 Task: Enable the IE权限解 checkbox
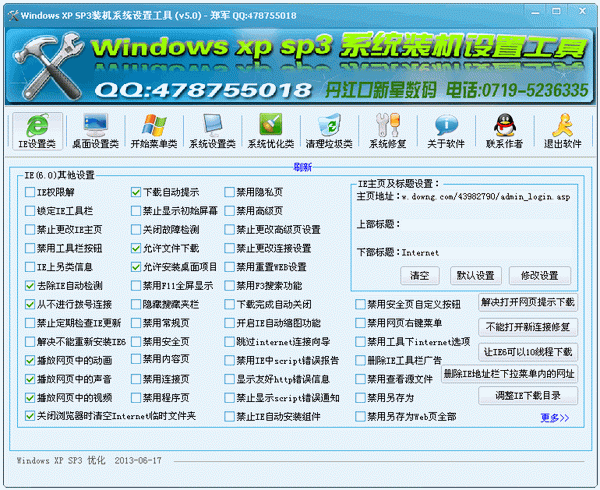30,192
